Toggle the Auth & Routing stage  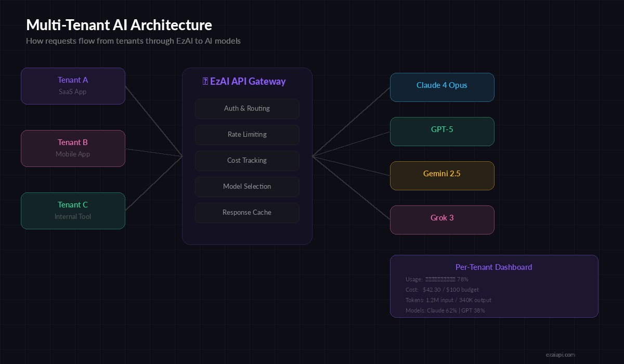click(247, 109)
